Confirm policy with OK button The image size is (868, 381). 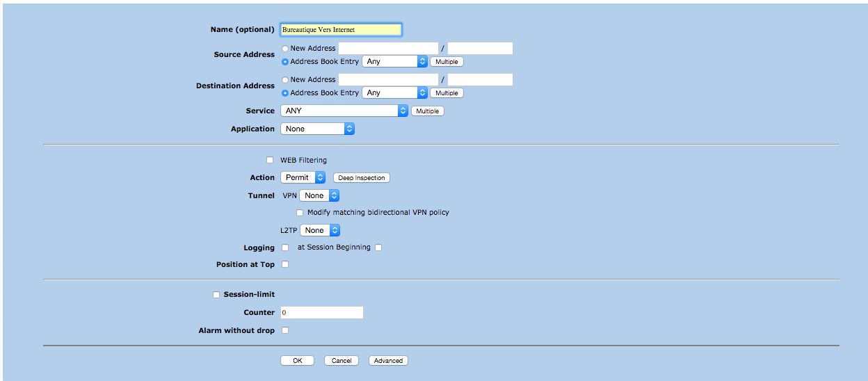click(x=297, y=361)
